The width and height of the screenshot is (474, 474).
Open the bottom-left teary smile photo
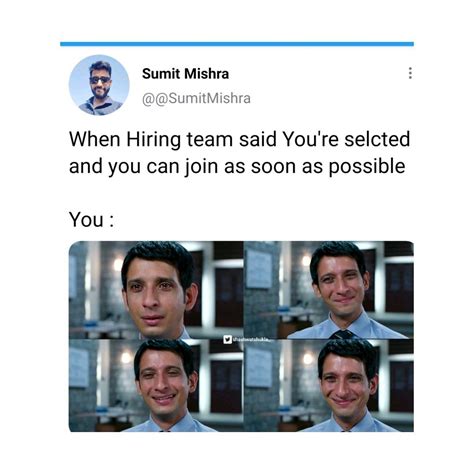point(156,385)
